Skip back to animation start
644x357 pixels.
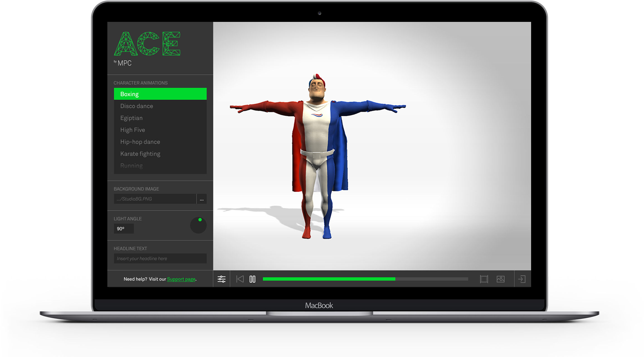(x=240, y=279)
